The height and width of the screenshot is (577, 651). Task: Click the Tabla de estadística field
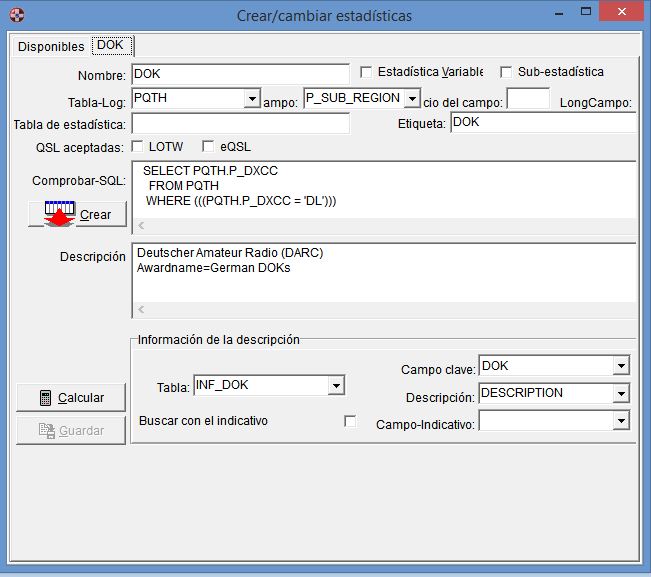coord(240,124)
